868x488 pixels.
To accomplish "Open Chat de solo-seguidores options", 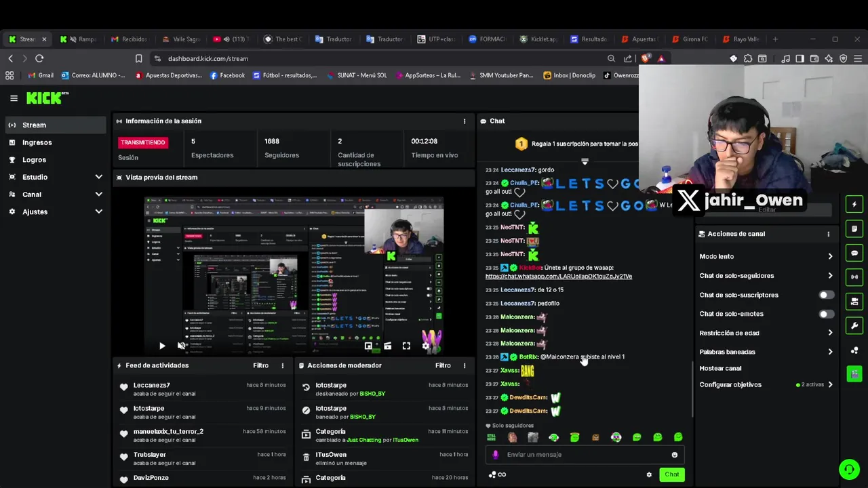I will click(766, 276).
